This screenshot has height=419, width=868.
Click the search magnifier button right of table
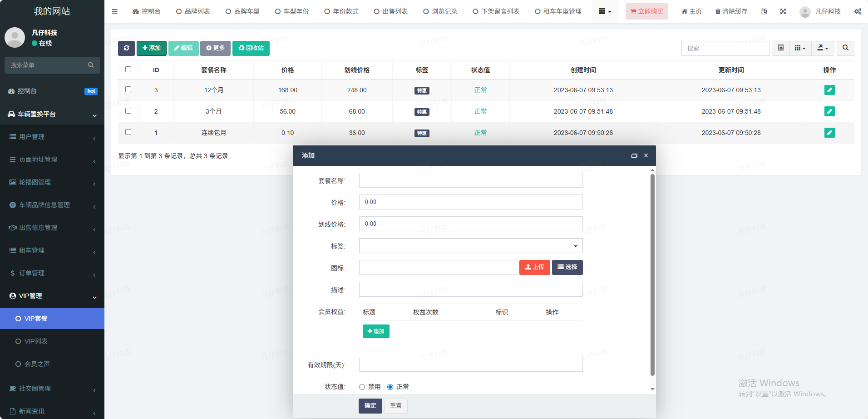click(x=845, y=48)
